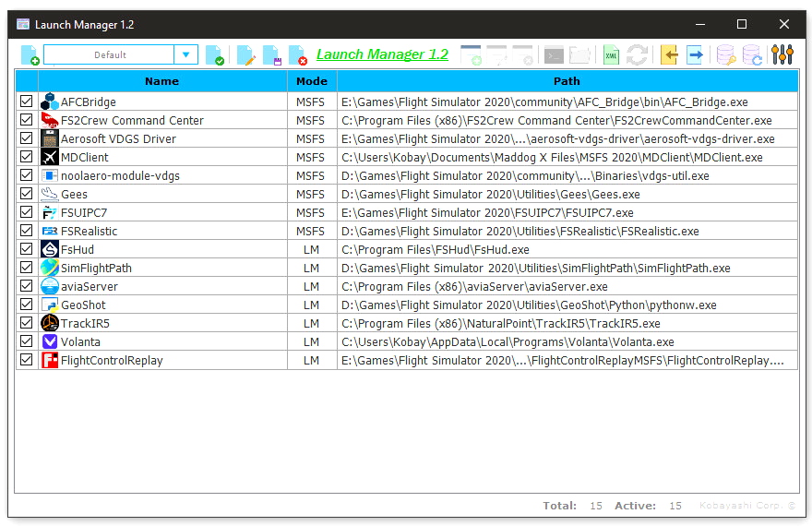
Task: Click the FS2Crew Command Center app icon
Action: pos(50,120)
